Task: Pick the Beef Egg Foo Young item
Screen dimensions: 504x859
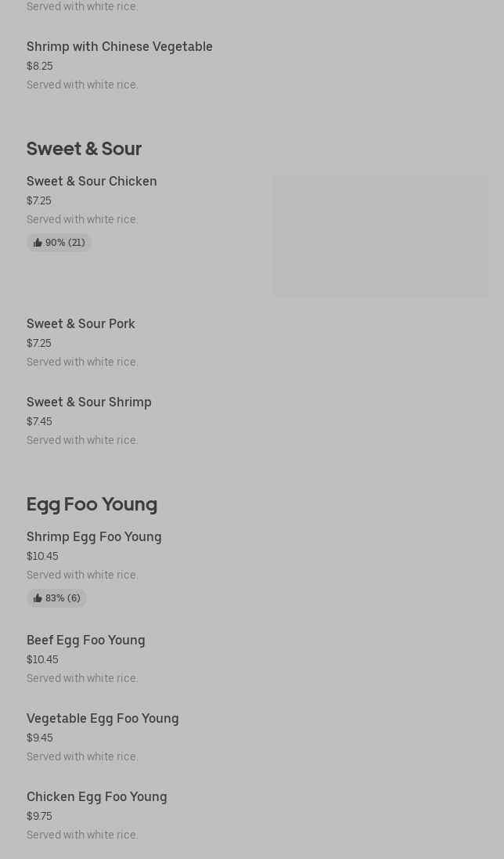Action: coord(86,641)
